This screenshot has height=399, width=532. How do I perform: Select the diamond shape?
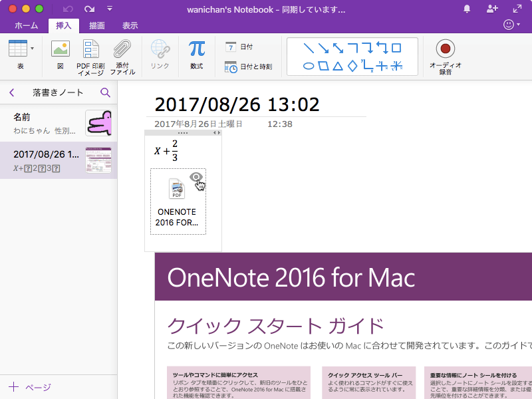click(x=353, y=66)
